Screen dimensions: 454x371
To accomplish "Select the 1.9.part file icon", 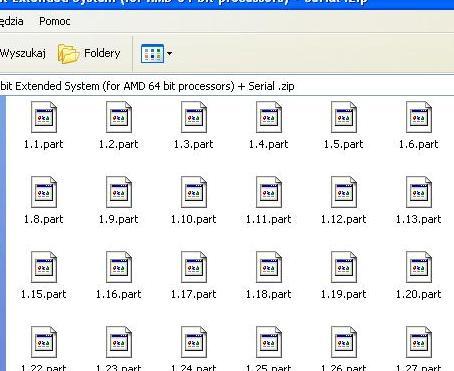I will tap(119, 192).
